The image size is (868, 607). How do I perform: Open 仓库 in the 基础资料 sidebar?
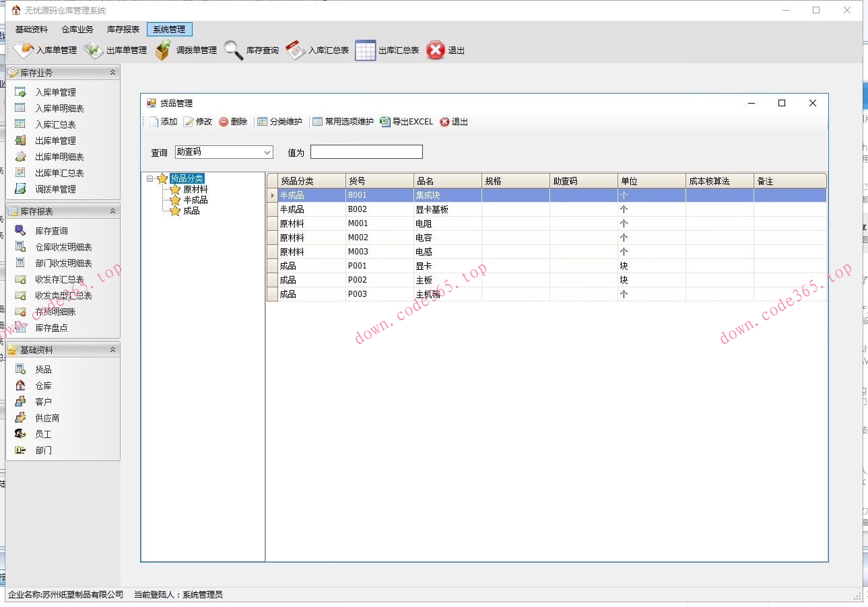pyautogui.click(x=43, y=386)
